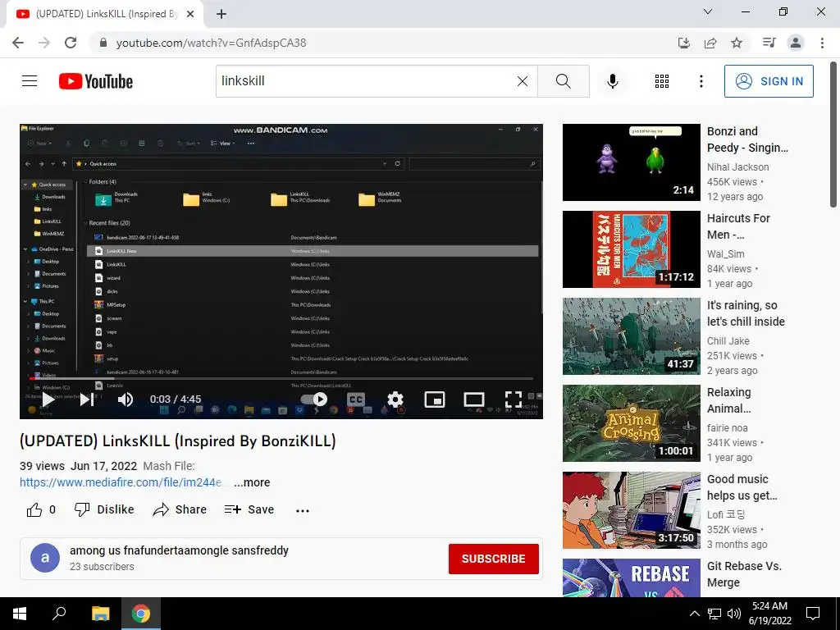This screenshot has height=630, width=840.
Task: Toggle closed captions CC
Action: click(x=356, y=399)
